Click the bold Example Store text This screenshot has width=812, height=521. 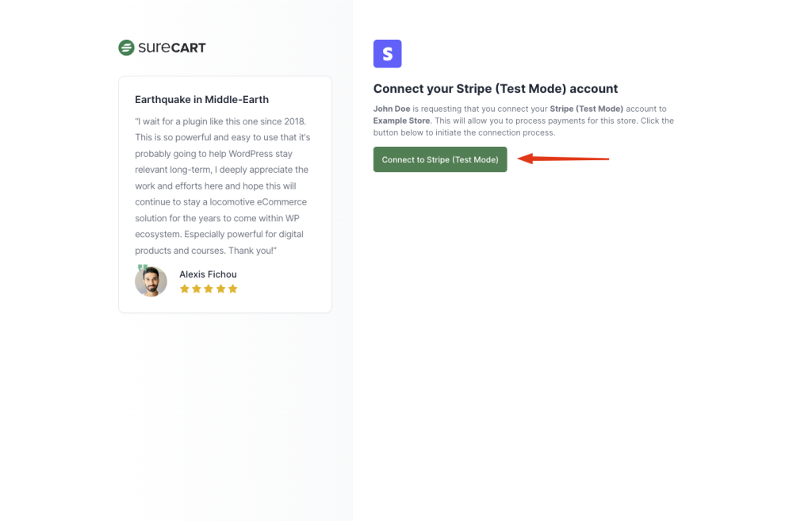pyautogui.click(x=402, y=121)
